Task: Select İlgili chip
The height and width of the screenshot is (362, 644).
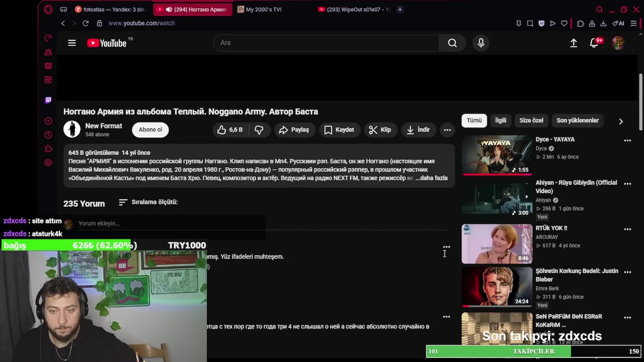Action: pos(501,121)
